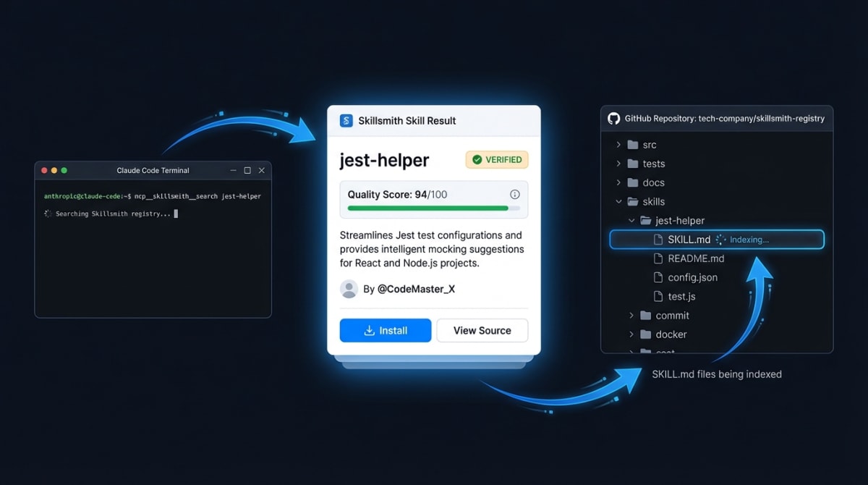This screenshot has height=485, width=868.
Task: Expand the docker folder chevron
Action: 631,334
